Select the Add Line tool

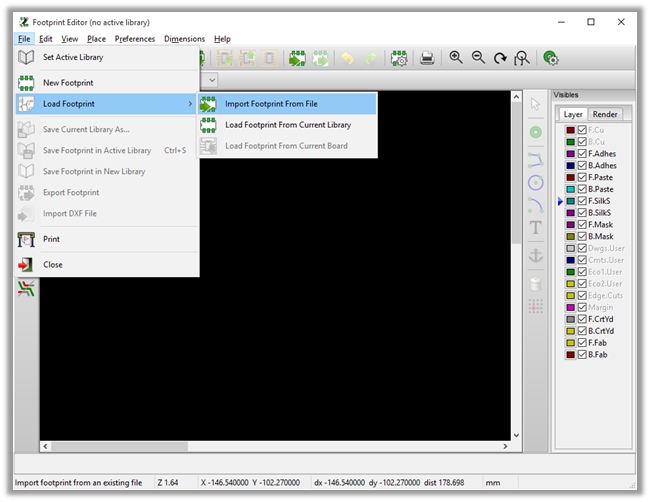click(536, 160)
